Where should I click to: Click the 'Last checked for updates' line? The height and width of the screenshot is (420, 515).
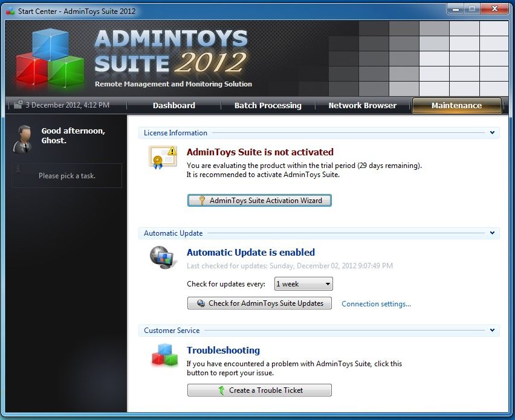290,266
